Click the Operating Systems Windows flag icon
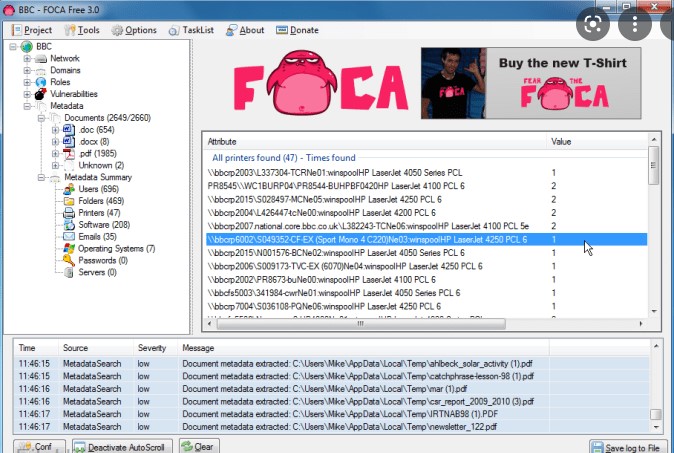The width and height of the screenshot is (674, 453). coord(69,248)
